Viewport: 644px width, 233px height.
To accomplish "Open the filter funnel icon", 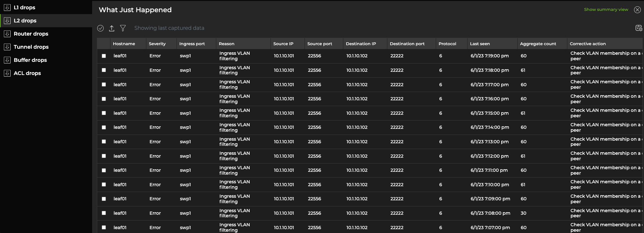I will click(123, 28).
